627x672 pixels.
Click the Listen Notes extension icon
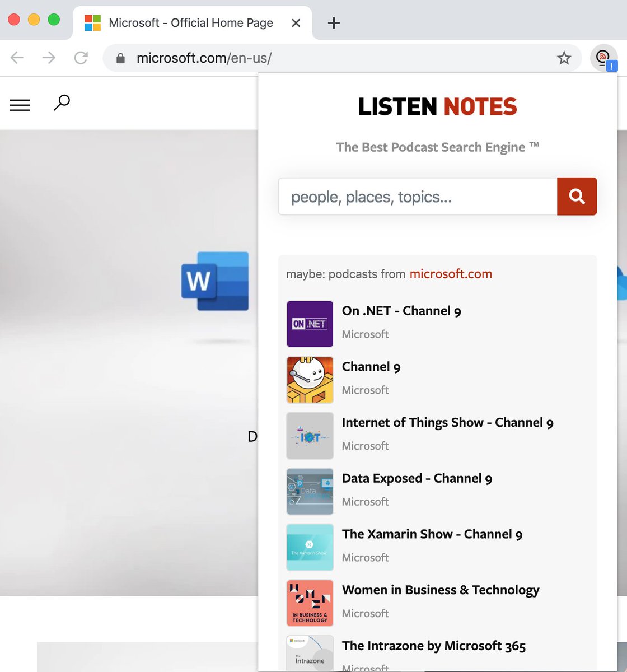(603, 58)
